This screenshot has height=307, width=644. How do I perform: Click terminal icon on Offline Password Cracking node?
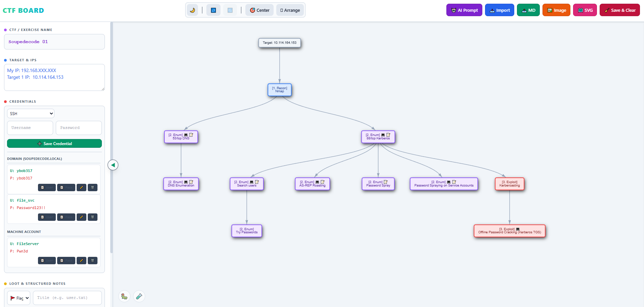pyautogui.click(x=518, y=229)
